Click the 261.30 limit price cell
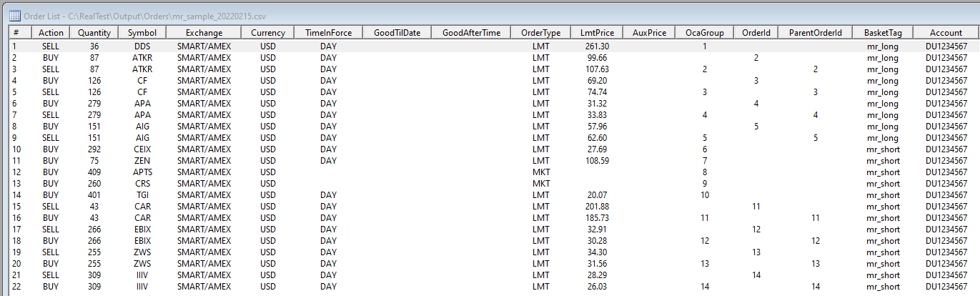 (597, 46)
